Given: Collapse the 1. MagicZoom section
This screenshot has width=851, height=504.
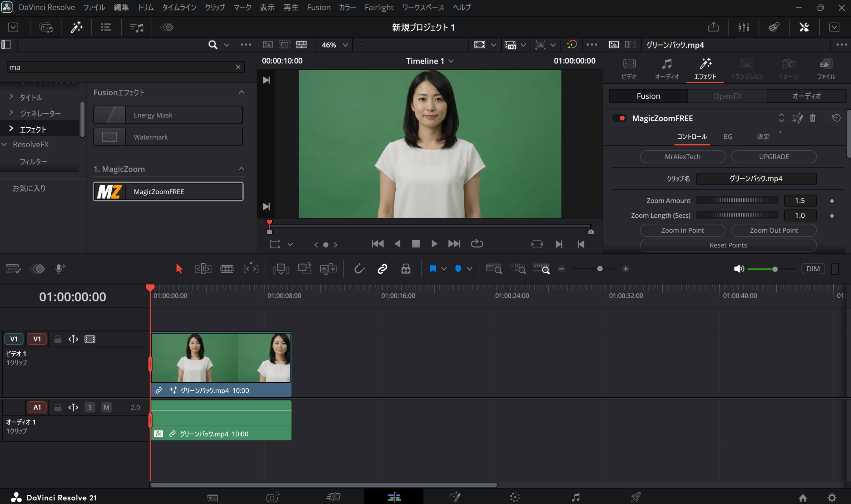Looking at the screenshot, I should click(x=241, y=169).
